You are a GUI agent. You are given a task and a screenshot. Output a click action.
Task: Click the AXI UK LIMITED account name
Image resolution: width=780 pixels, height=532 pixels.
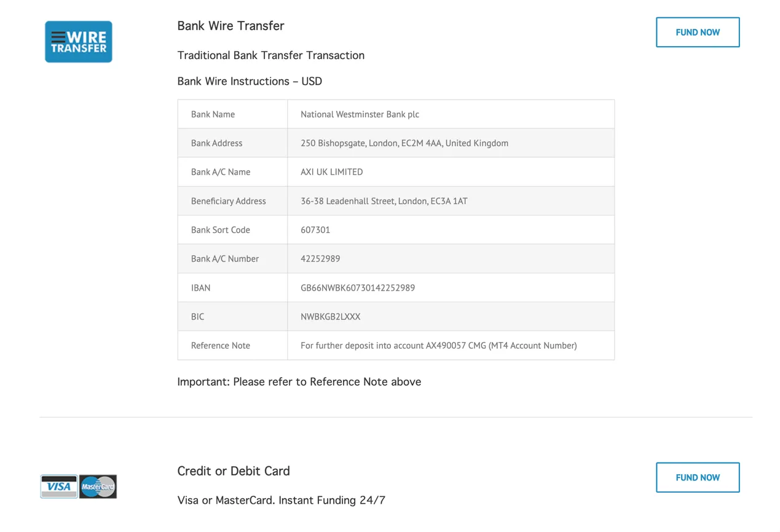[x=332, y=172]
